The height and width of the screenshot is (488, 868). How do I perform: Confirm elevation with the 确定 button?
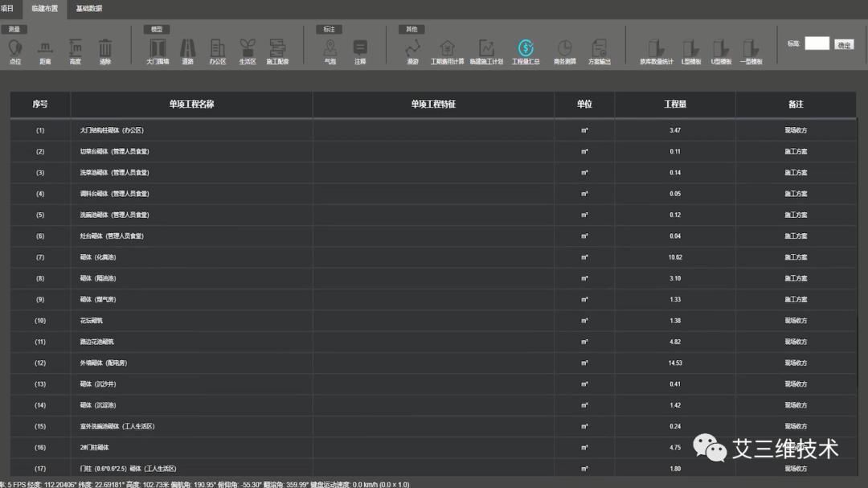[844, 45]
